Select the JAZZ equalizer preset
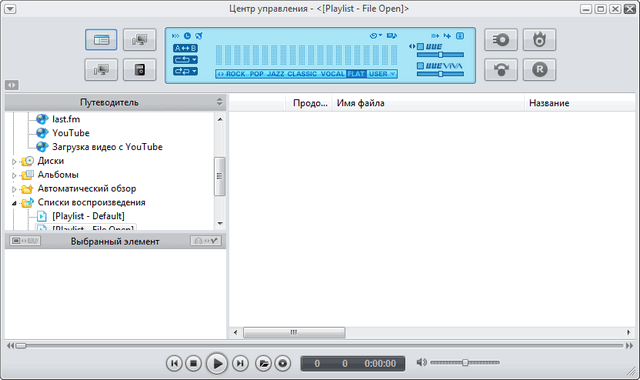This screenshot has width=640, height=380. coord(276,74)
